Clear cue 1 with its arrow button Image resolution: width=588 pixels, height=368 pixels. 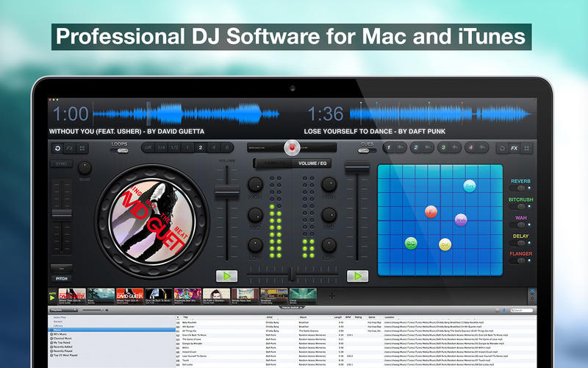(x=401, y=148)
